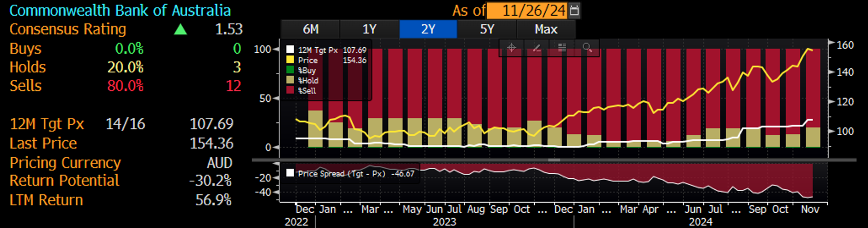Click the 154.36 last price in summary

coord(211,143)
